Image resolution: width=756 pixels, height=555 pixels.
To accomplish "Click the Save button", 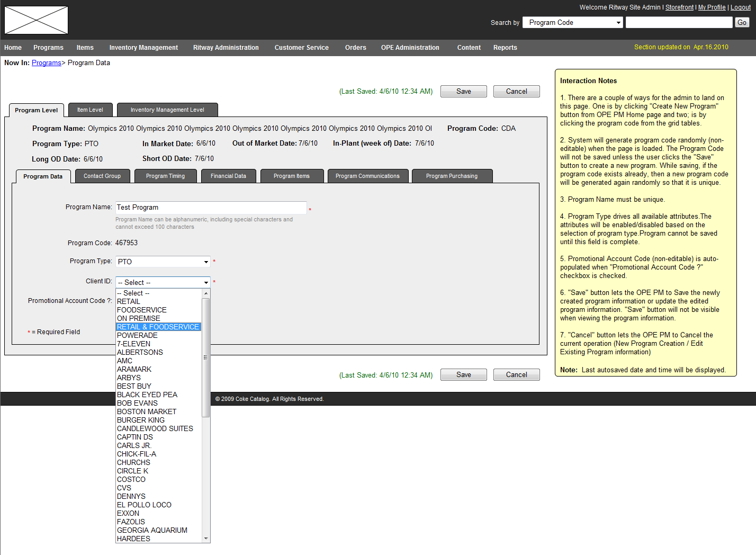I will click(463, 91).
